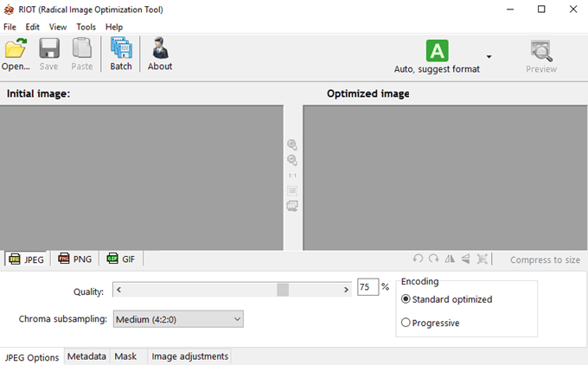
Task: Expand the Auto suggest format dropdown arrow
Action: (489, 56)
